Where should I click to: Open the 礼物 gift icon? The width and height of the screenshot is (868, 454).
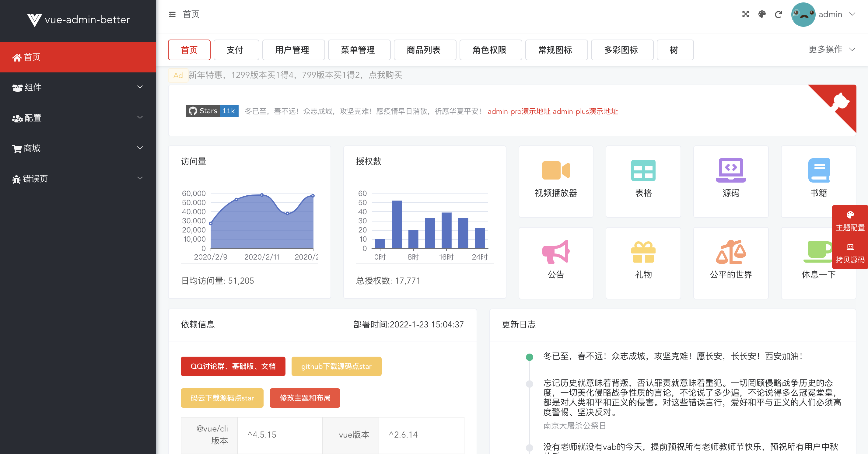pyautogui.click(x=643, y=252)
